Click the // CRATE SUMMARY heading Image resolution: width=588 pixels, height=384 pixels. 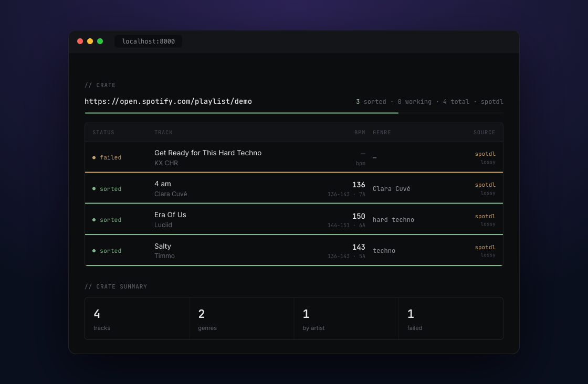(x=116, y=286)
